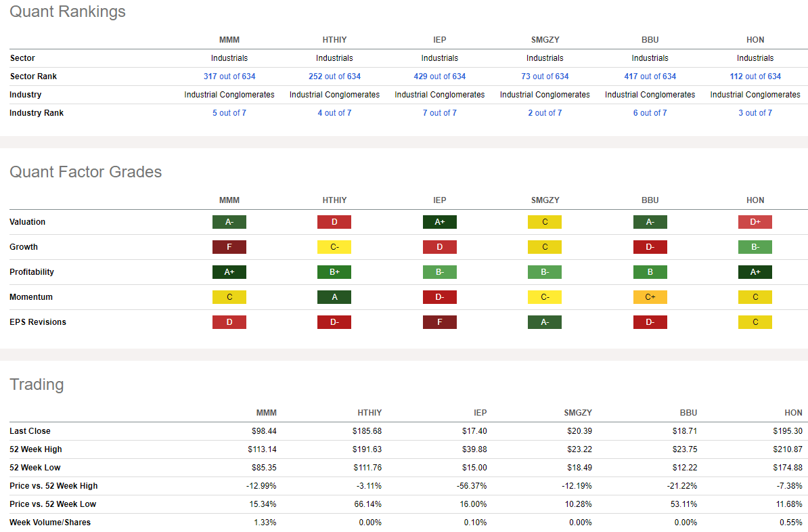
Task: Click SMGZY Growth grade C badge
Action: point(545,247)
